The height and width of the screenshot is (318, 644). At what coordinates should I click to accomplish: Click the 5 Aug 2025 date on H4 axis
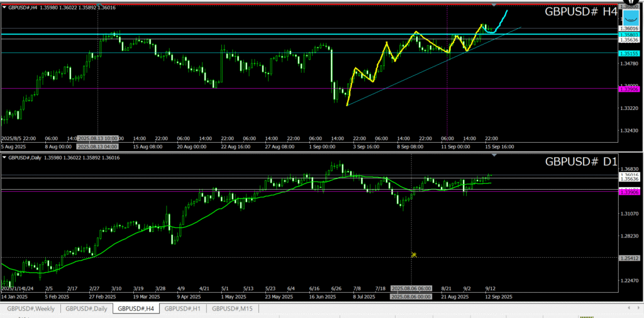(x=14, y=146)
